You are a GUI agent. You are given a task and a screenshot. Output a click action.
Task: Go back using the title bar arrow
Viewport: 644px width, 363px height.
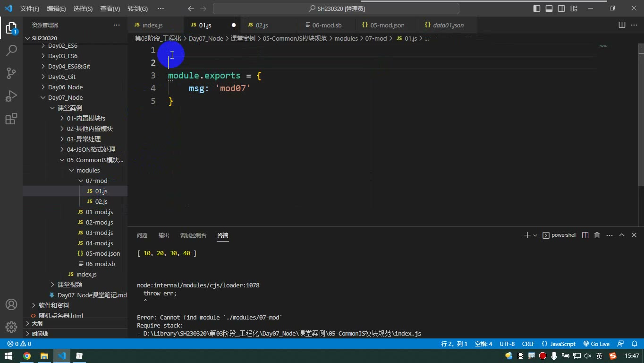coord(191,9)
